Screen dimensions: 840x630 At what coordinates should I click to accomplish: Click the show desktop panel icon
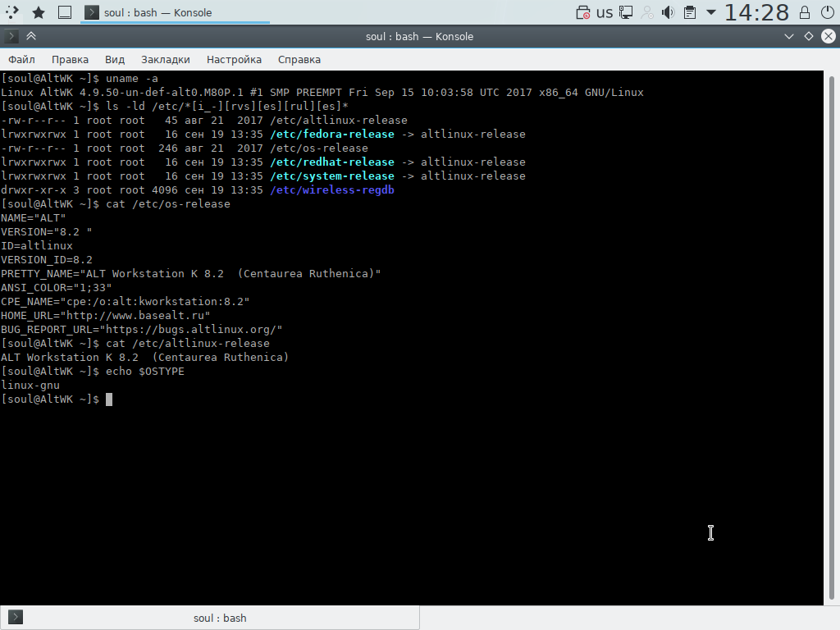pyautogui.click(x=65, y=12)
